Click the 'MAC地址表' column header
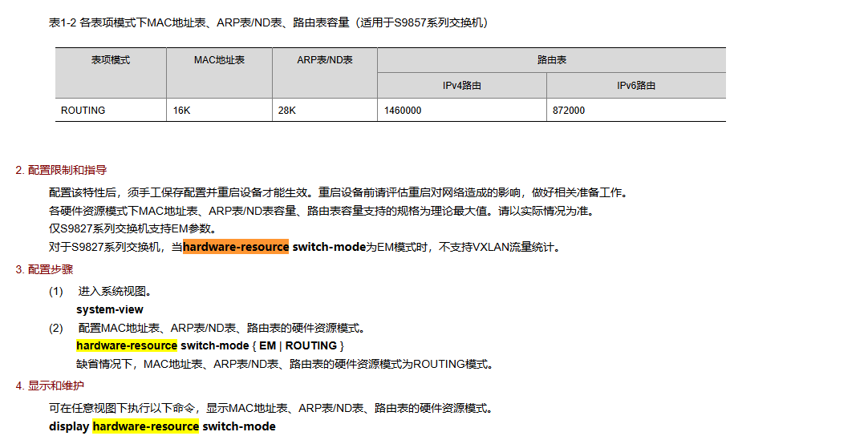The image size is (868, 436). pyautogui.click(x=219, y=60)
